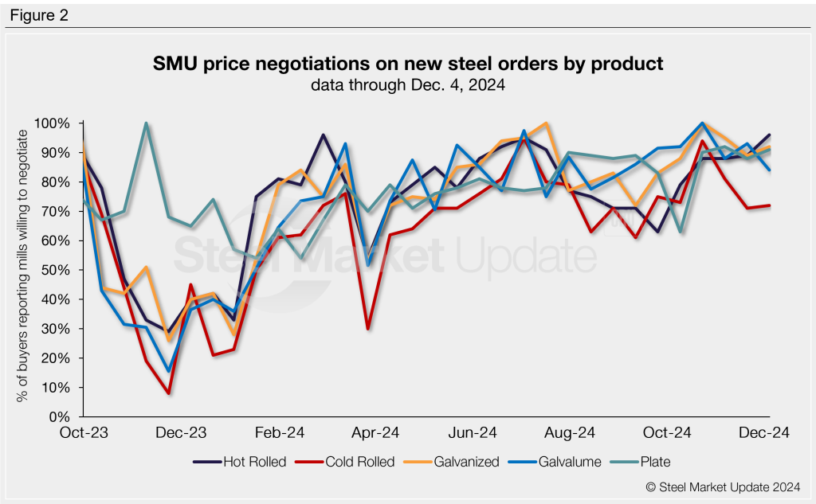816x504 pixels.
Task: Click the chart title text
Action: point(408,64)
